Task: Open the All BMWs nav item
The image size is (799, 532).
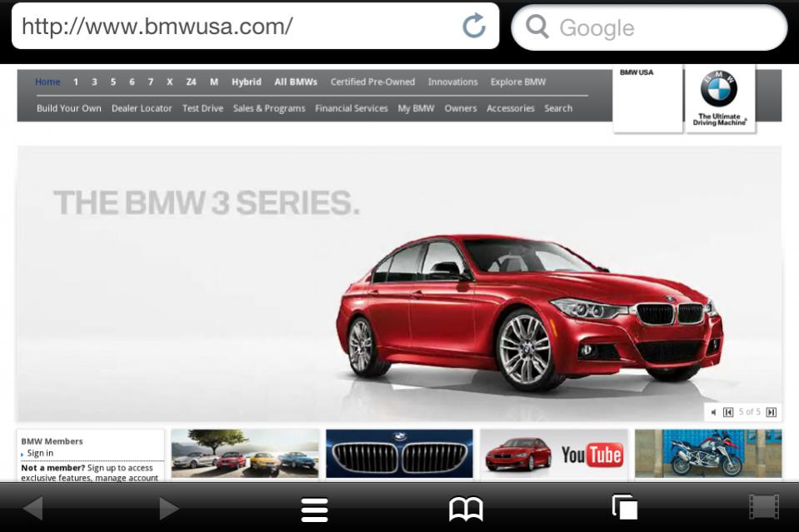Action: [296, 82]
